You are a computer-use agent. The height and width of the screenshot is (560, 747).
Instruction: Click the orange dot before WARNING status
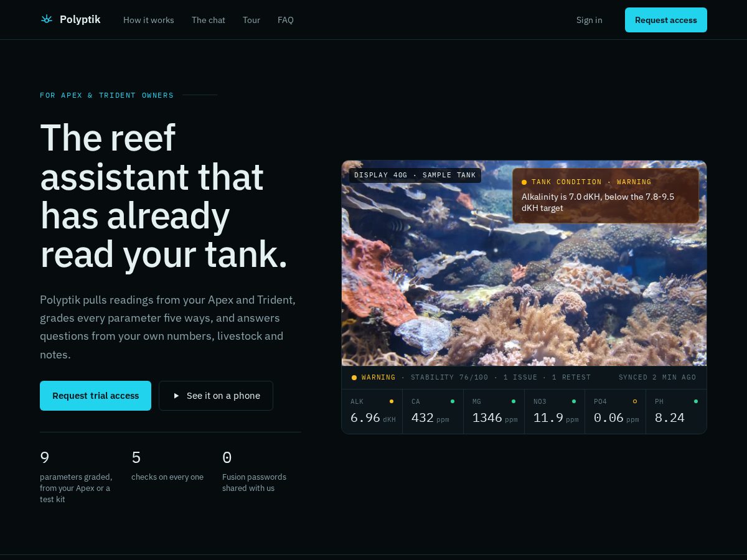[x=354, y=378]
